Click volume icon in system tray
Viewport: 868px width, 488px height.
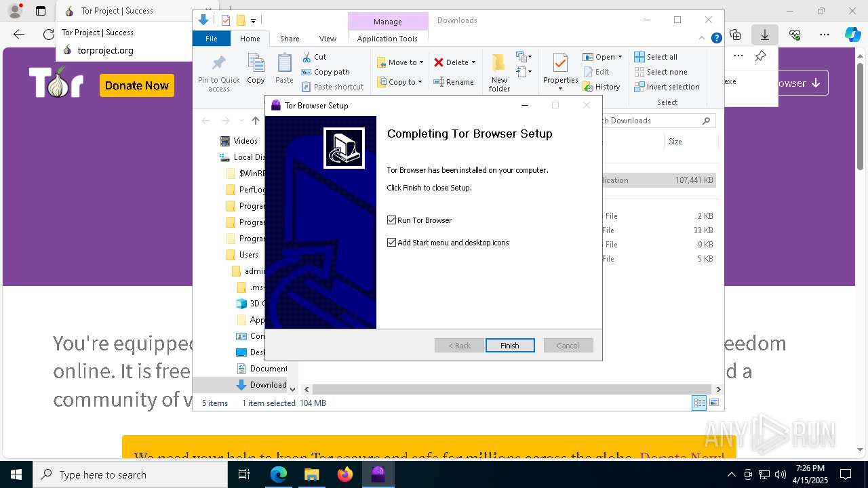tap(780, 474)
